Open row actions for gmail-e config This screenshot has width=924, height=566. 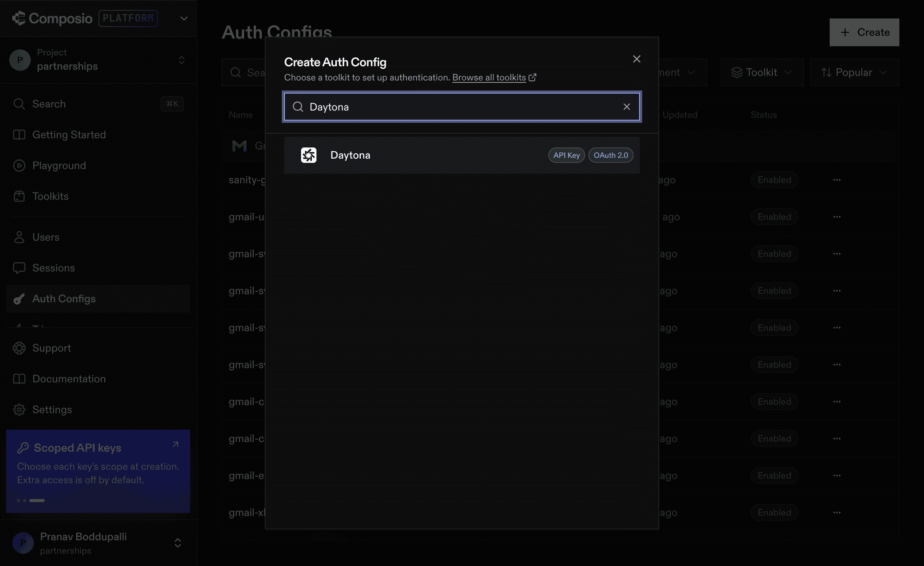(837, 476)
